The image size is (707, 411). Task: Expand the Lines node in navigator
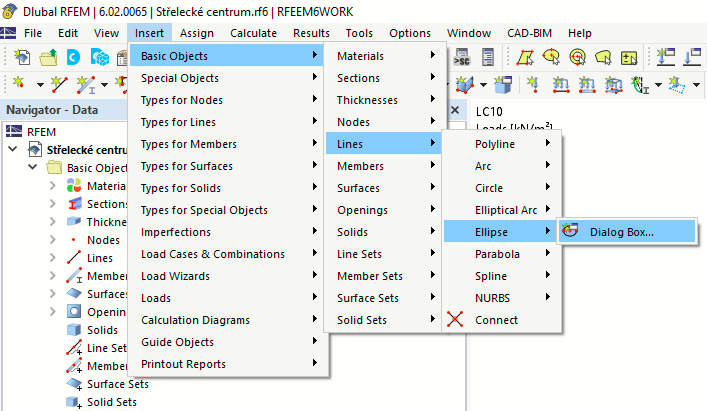coord(53,258)
